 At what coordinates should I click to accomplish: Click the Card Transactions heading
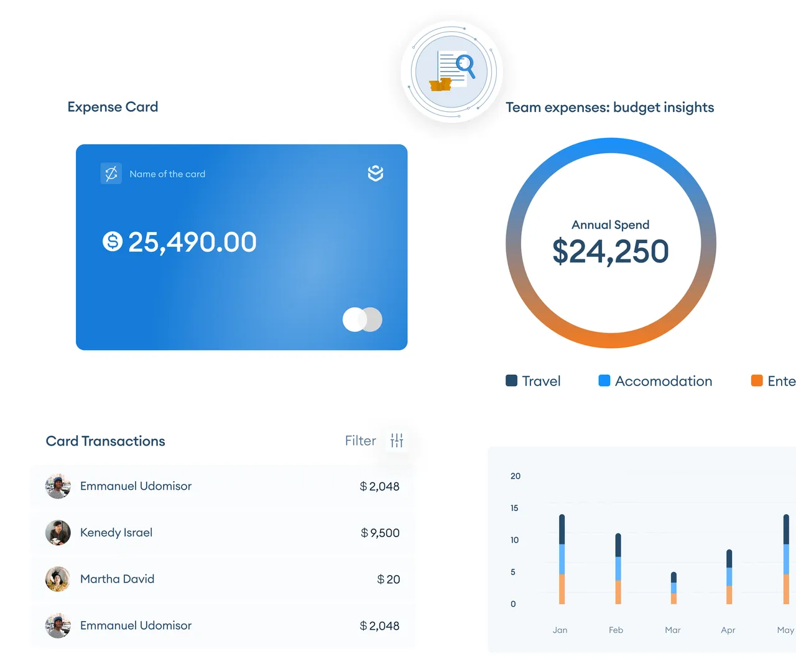coord(106,441)
